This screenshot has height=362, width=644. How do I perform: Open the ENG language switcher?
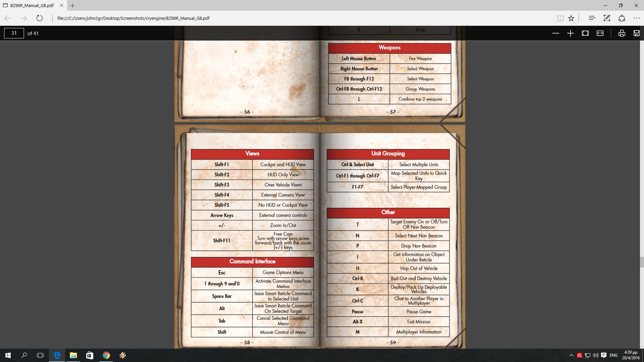pos(613,355)
